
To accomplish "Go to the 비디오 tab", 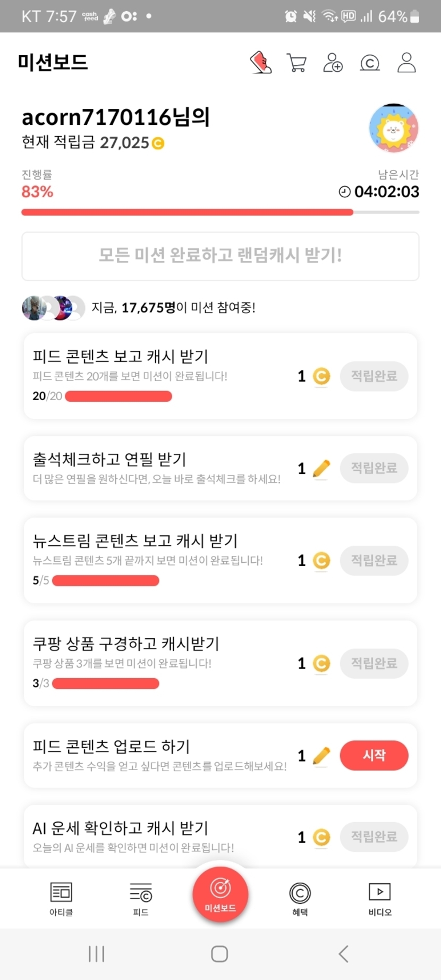I will click(380, 899).
